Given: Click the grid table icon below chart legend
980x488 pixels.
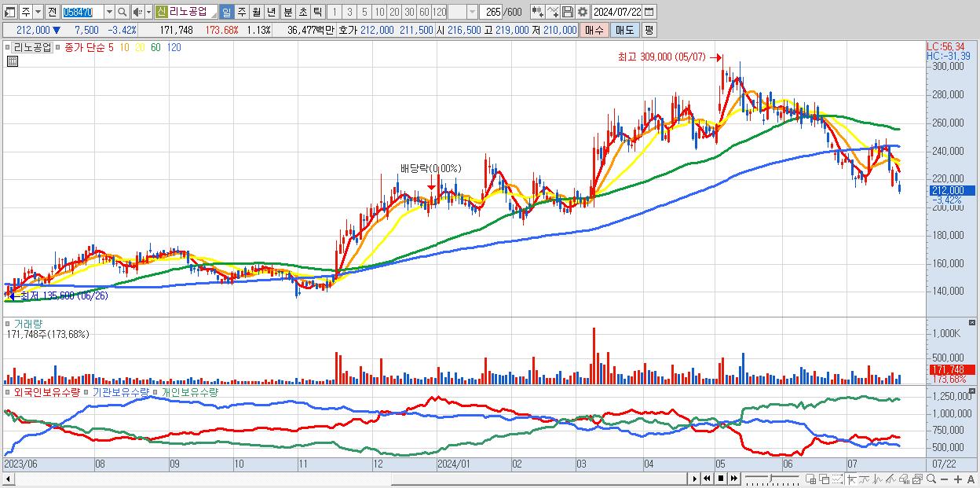Looking at the screenshot, I should coord(12,61).
